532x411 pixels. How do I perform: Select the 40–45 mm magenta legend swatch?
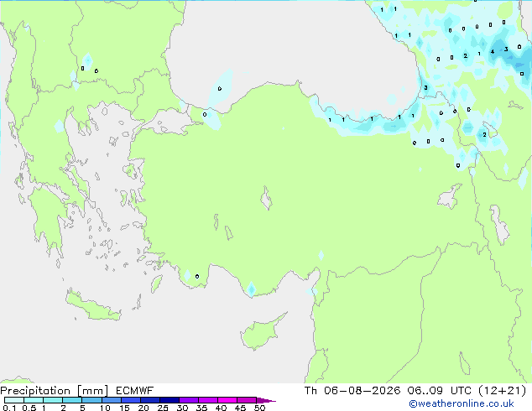(227, 400)
